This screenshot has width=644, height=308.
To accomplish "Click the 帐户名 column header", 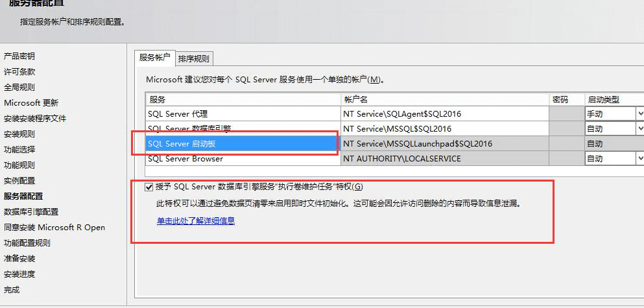I will click(x=445, y=99).
